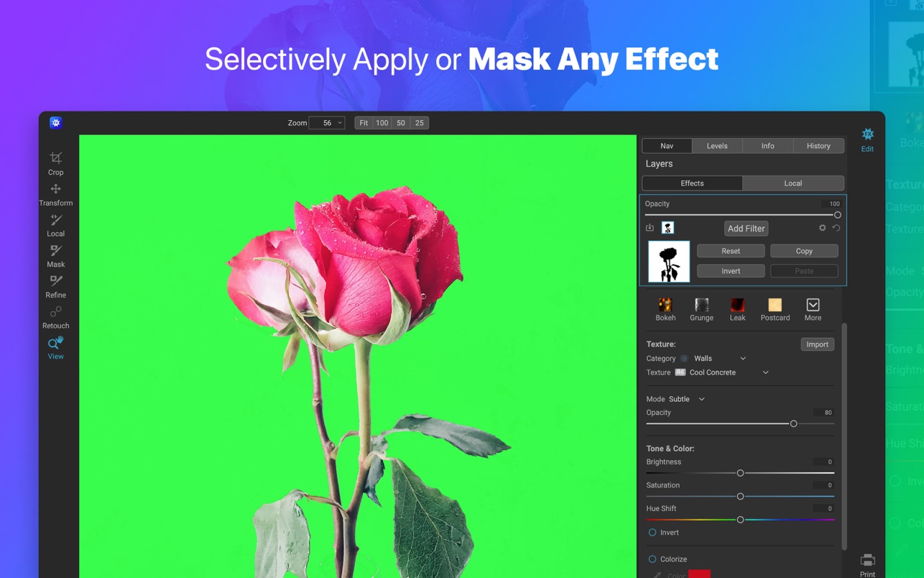
Task: Open the History tab
Action: [x=818, y=146]
